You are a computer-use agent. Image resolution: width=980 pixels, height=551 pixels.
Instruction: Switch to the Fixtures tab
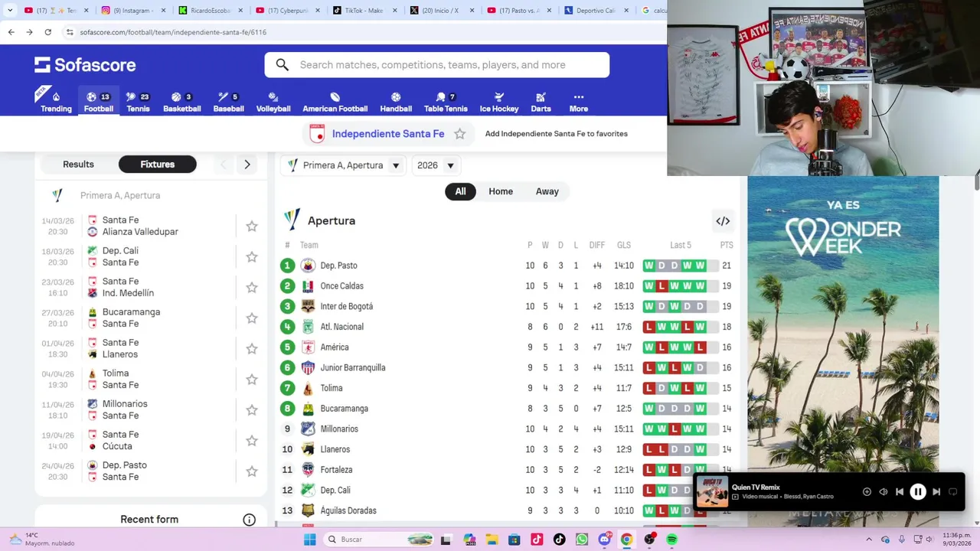pyautogui.click(x=158, y=165)
